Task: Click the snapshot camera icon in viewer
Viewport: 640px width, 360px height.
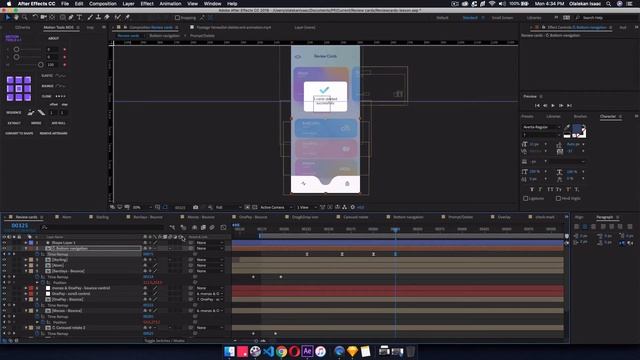Action: [196, 207]
